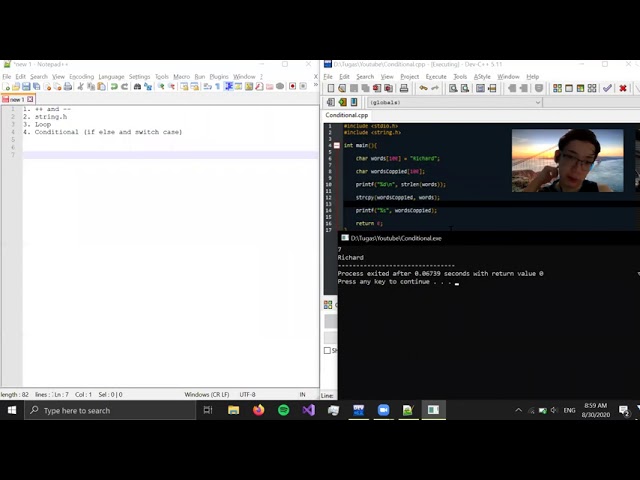Open Macro menu in Notepad++
The width and height of the screenshot is (640, 480).
(x=182, y=77)
